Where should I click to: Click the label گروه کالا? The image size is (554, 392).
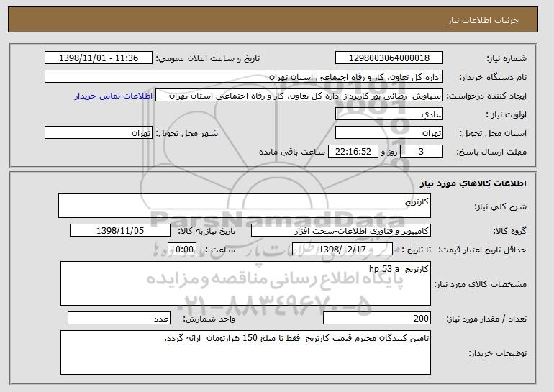(509, 231)
